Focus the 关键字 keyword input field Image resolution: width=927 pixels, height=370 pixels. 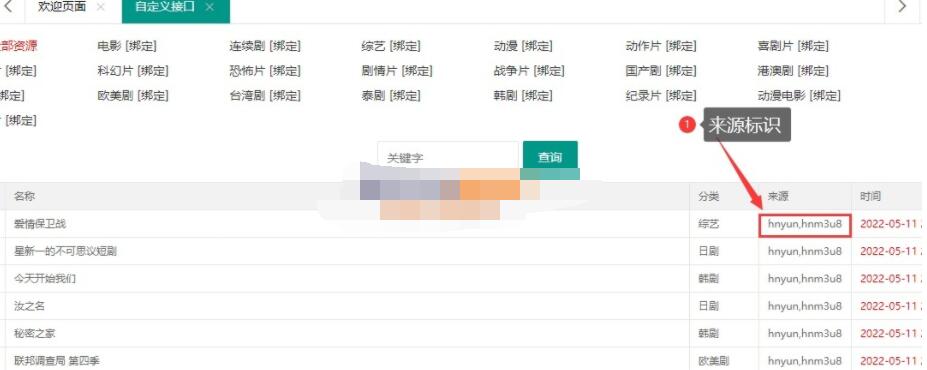(448, 157)
